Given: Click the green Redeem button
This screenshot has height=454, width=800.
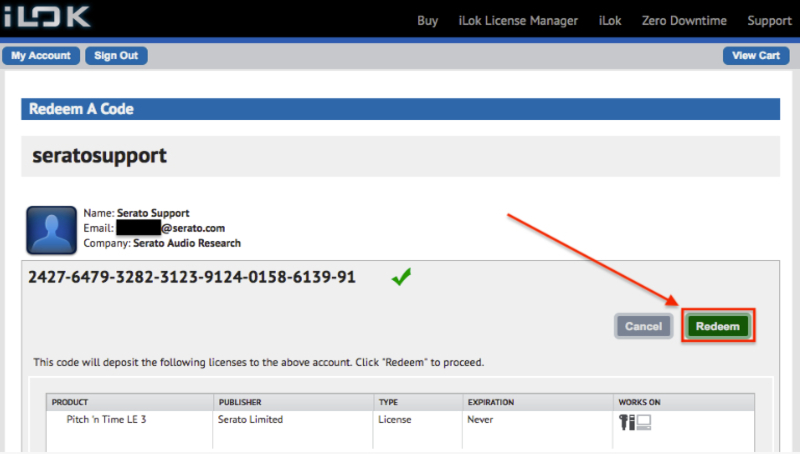Looking at the screenshot, I should click(x=717, y=326).
